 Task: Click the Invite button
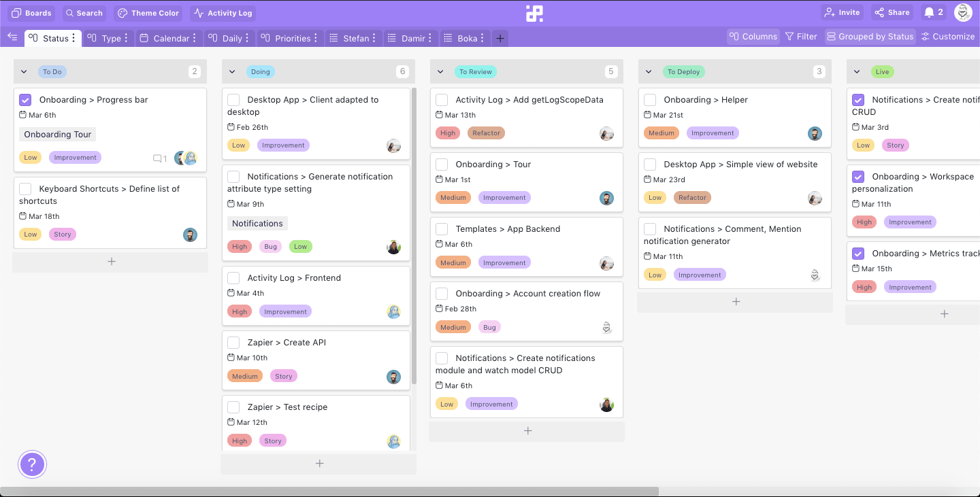coord(842,12)
